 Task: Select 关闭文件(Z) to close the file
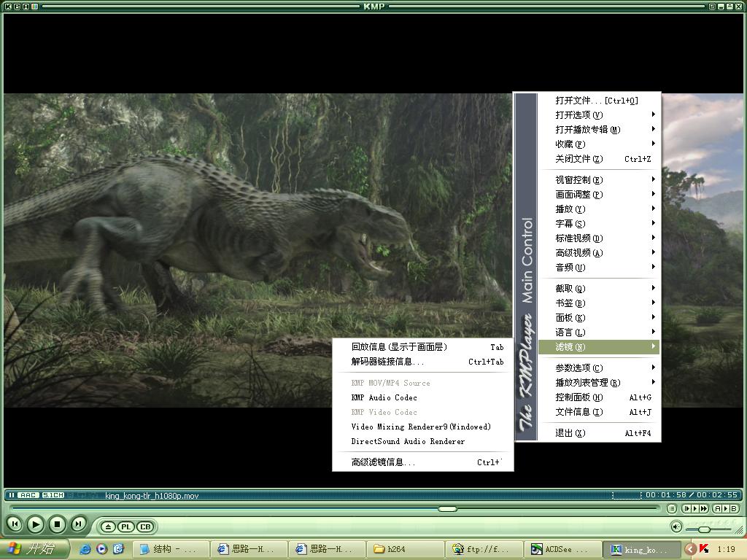(x=599, y=159)
